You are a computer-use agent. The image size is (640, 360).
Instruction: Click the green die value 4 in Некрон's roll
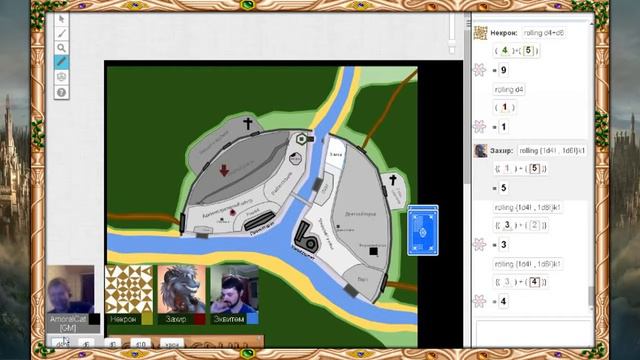click(504, 51)
